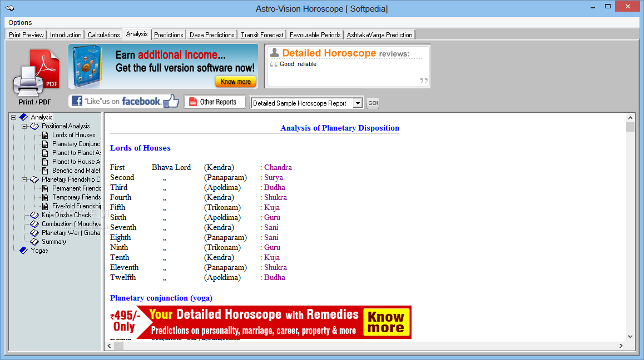Click the Positional Analysis open-book icon
Image resolution: width=644 pixels, height=360 pixels.
34,126
